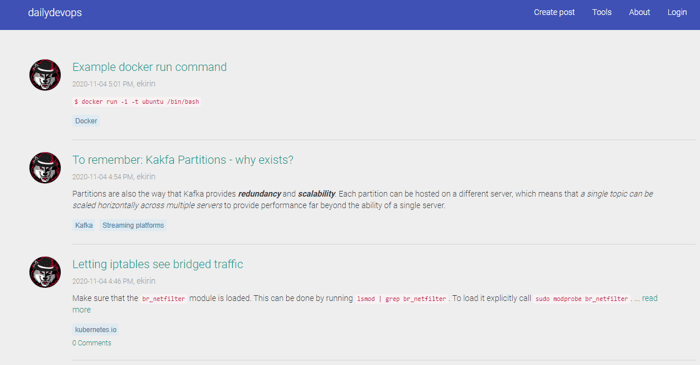
Task: Select the Kafka tag
Action: pyautogui.click(x=84, y=225)
